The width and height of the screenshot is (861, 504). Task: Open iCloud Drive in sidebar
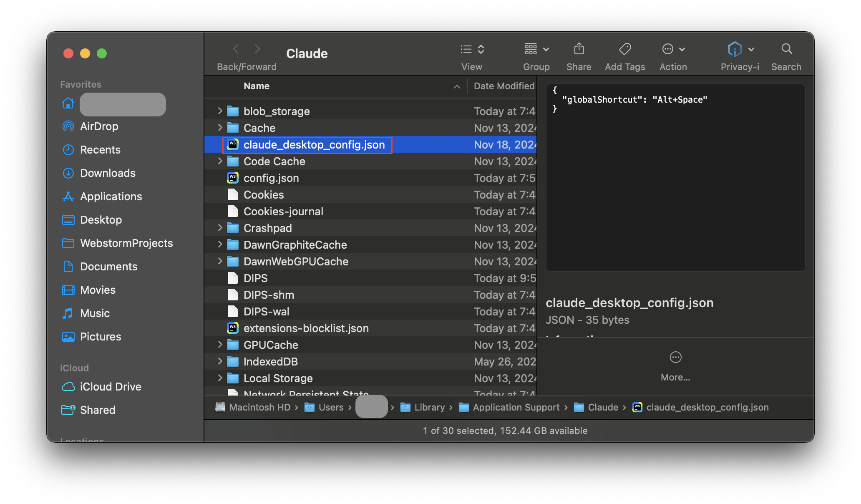[111, 387]
